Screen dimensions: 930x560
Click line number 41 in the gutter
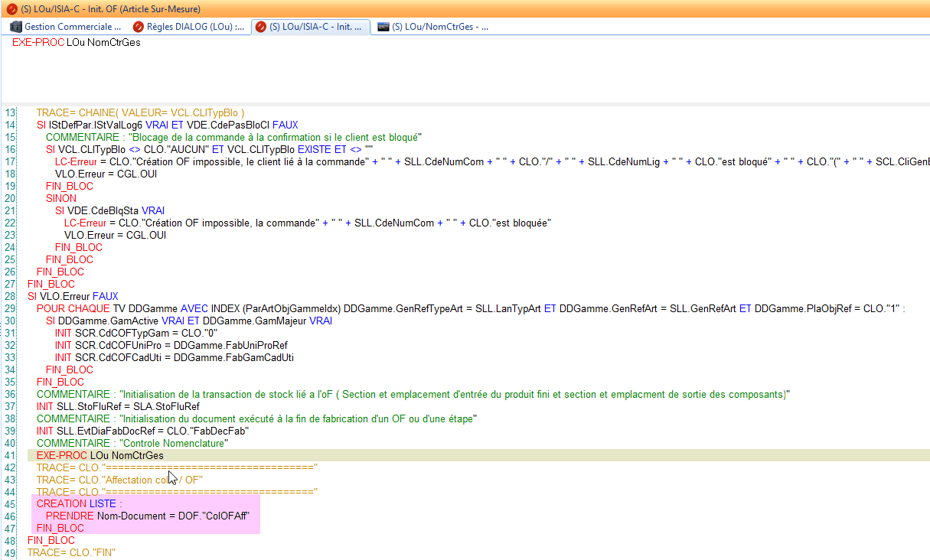[x=10, y=454]
